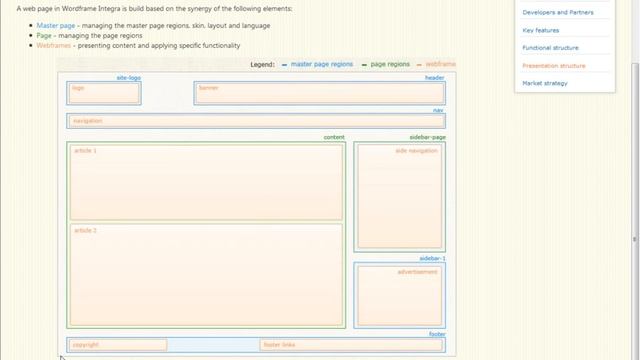Screen dimensions: 640x360
Task: Click the copyright webframe box
Action: tap(118, 345)
